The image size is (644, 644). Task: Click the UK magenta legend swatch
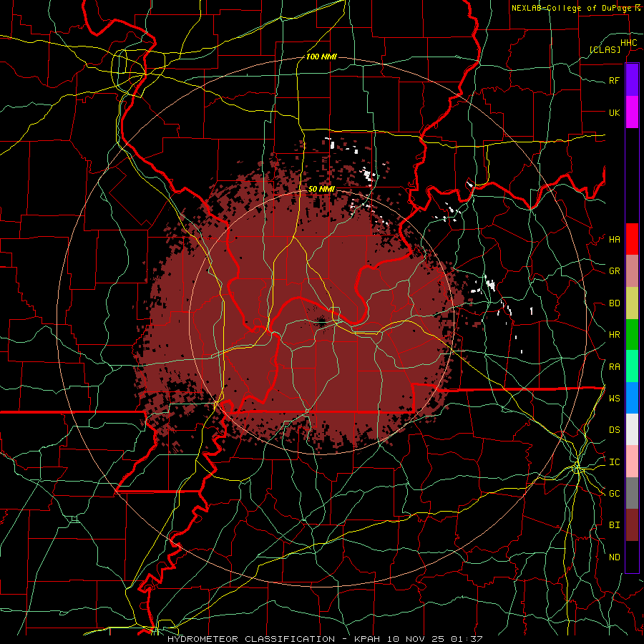pos(632,112)
